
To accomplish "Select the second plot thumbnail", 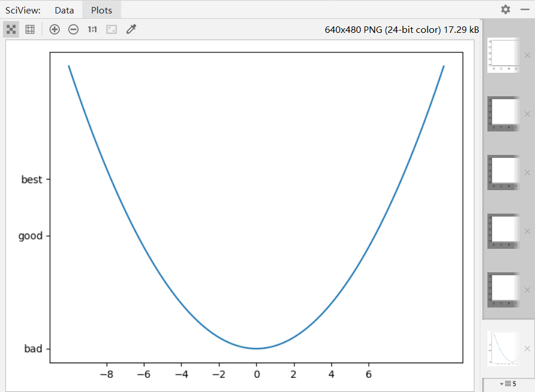I will tap(502, 113).
